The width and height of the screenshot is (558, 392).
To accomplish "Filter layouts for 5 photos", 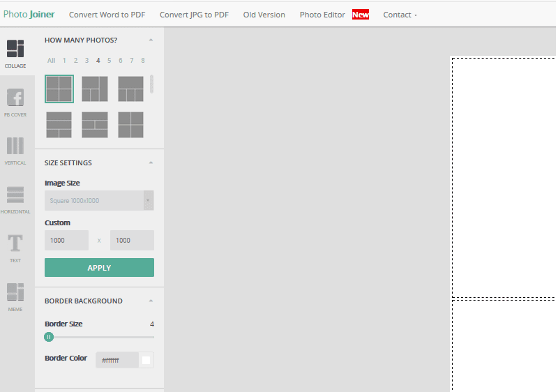I will (110, 61).
